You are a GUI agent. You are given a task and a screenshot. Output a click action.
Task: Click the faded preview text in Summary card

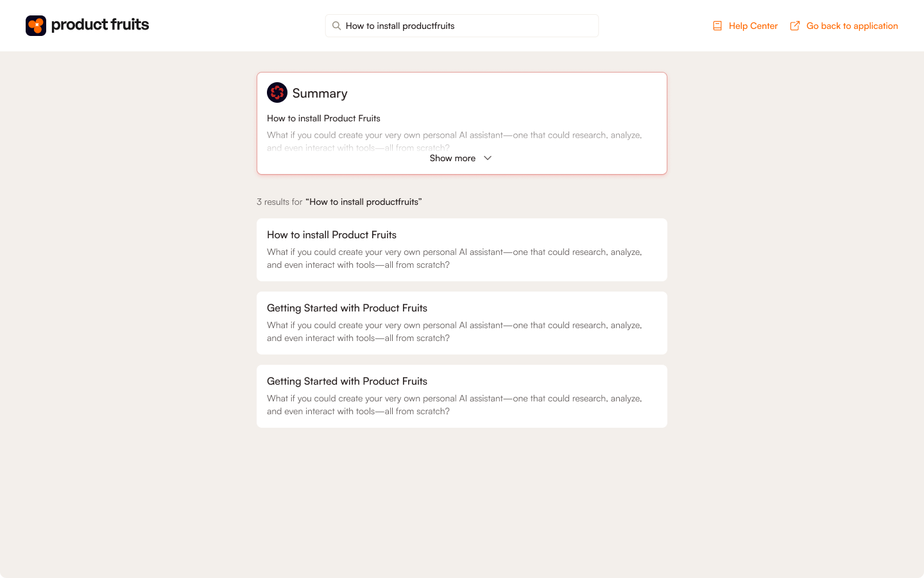tap(454, 136)
